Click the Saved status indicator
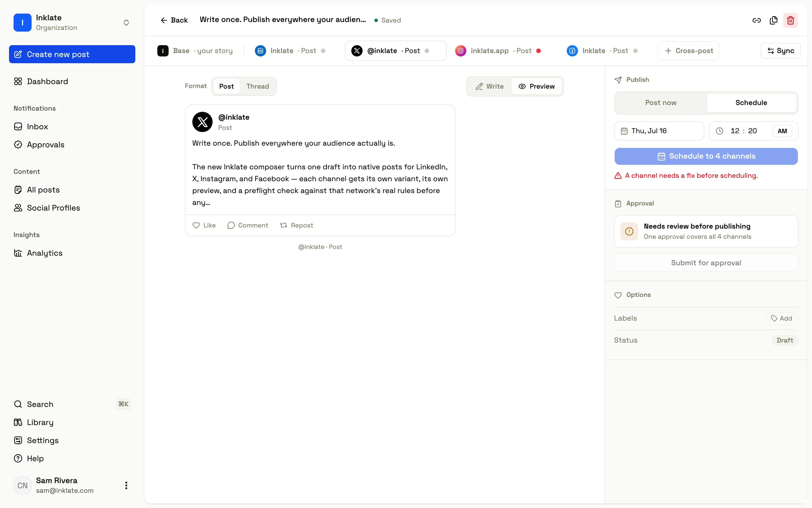The height and width of the screenshot is (508, 812). 388,20
